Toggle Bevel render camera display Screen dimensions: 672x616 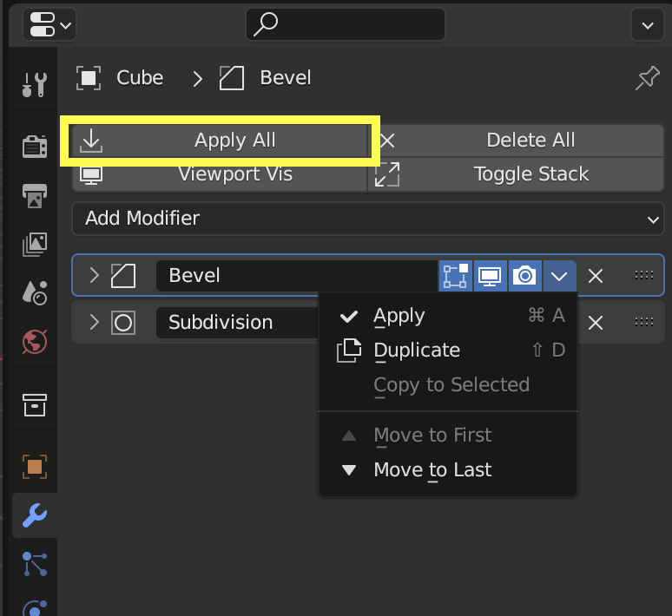525,276
